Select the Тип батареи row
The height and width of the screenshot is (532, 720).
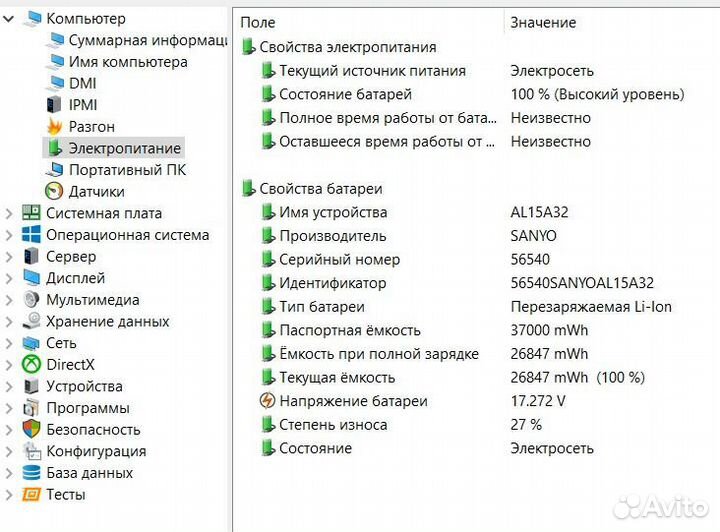[x=478, y=307]
